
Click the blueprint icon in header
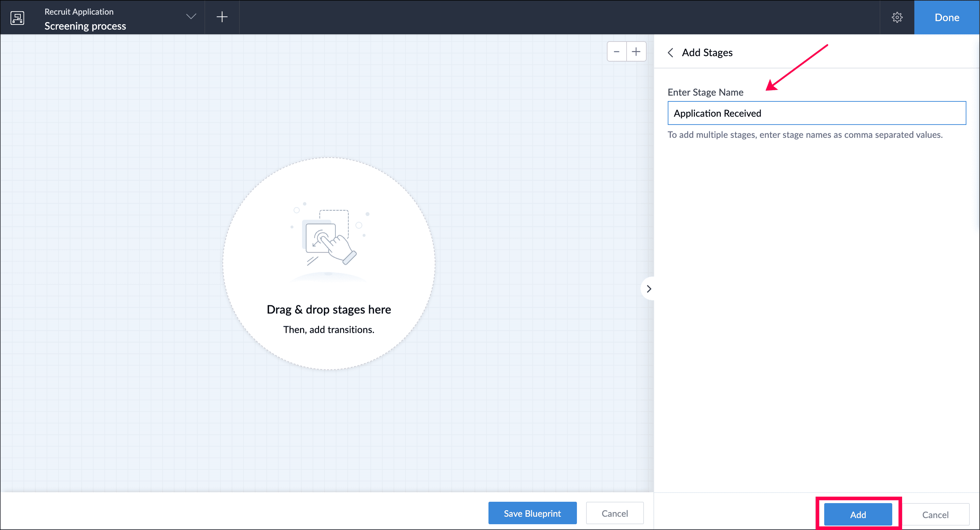point(17,17)
